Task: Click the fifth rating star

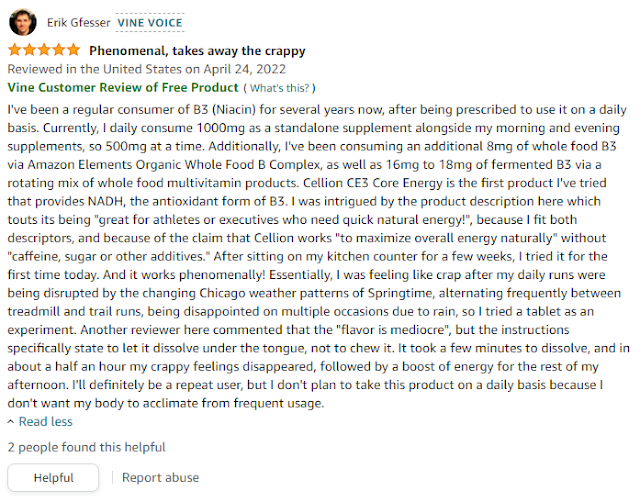Action: (x=73, y=49)
